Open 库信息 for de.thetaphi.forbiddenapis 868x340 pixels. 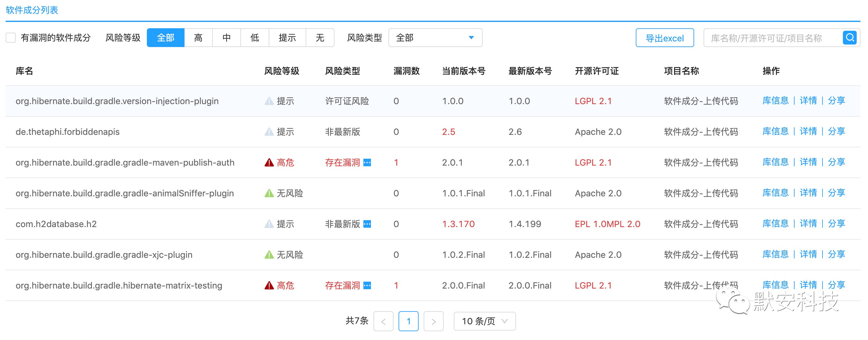(775, 131)
